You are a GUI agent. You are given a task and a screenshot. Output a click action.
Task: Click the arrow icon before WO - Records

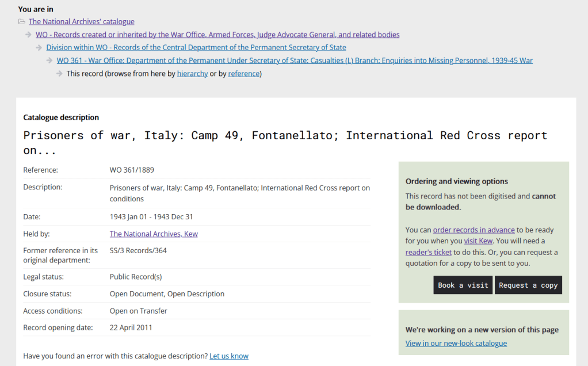(x=28, y=35)
